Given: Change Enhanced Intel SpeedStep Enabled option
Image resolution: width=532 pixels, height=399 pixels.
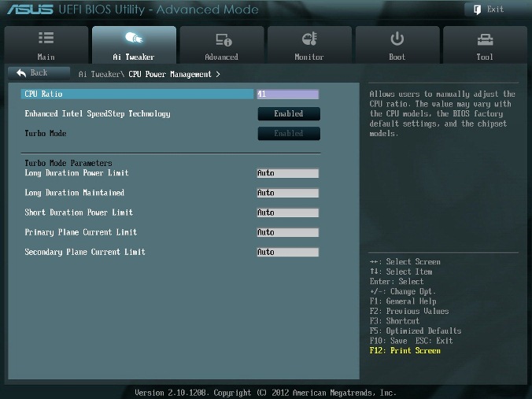Looking at the screenshot, I should [x=289, y=113].
